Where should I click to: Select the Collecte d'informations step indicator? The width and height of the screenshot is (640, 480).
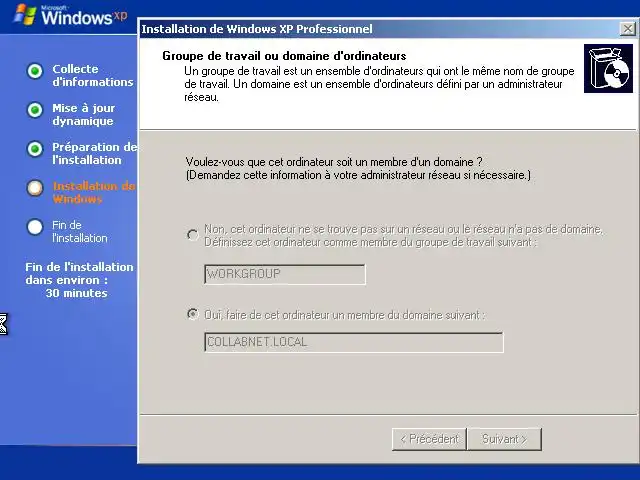[x=35, y=71]
